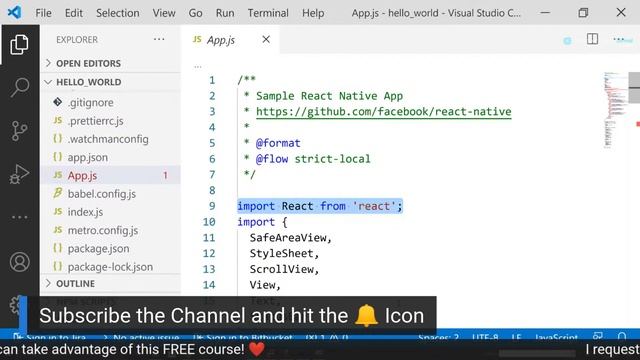This screenshot has height=360, width=640.
Task: Open the Accounts menu icon
Action: (19, 262)
